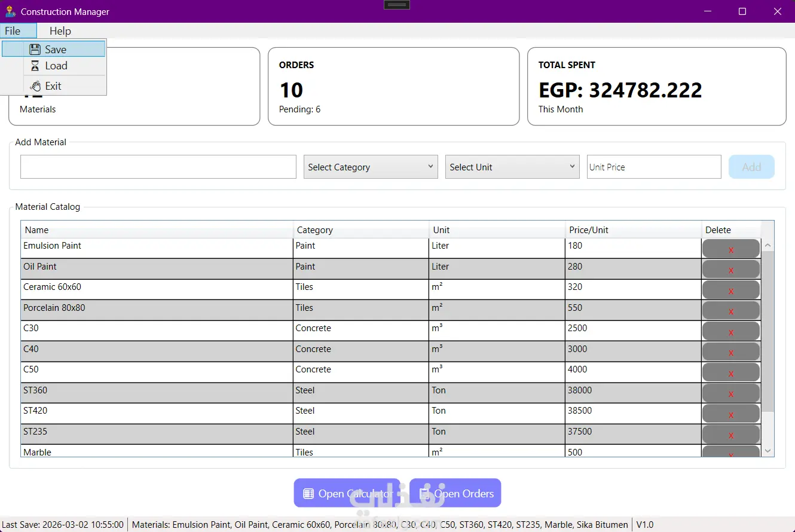Viewport: 795px width, 532px height.
Task: Open the Select Unit dropdown
Action: (x=512, y=167)
